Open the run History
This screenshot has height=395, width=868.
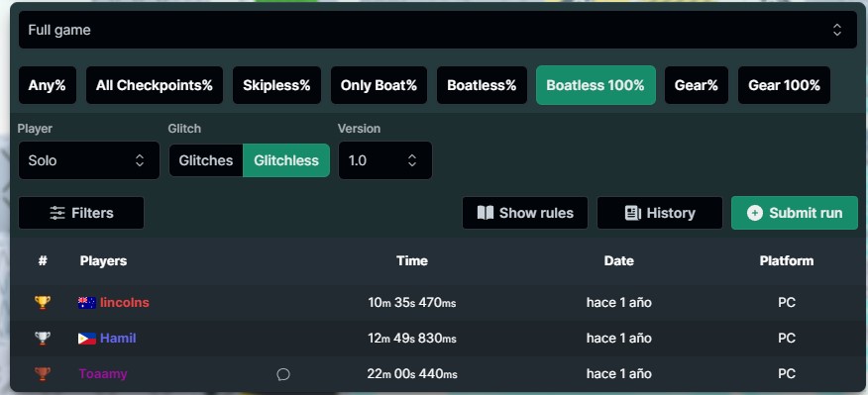[x=660, y=213]
